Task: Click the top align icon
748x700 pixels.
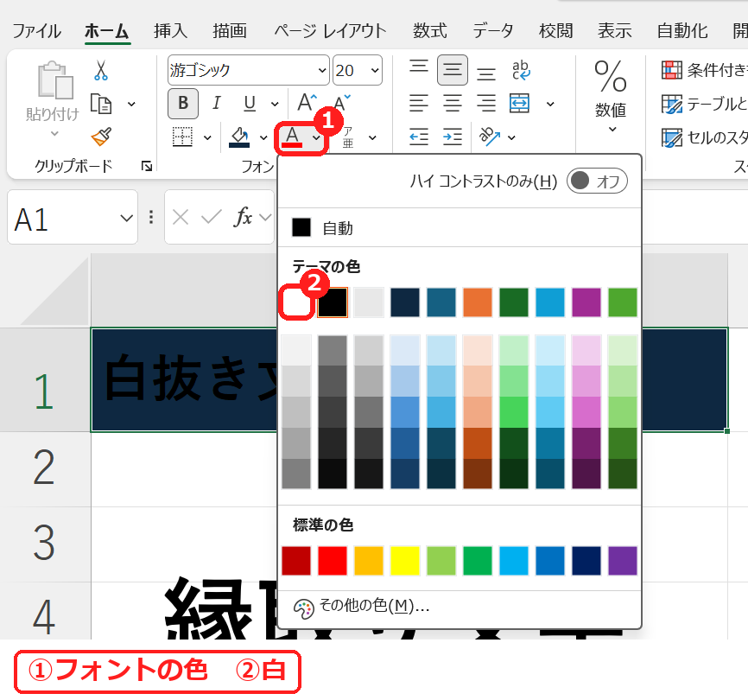Action: tap(419, 67)
